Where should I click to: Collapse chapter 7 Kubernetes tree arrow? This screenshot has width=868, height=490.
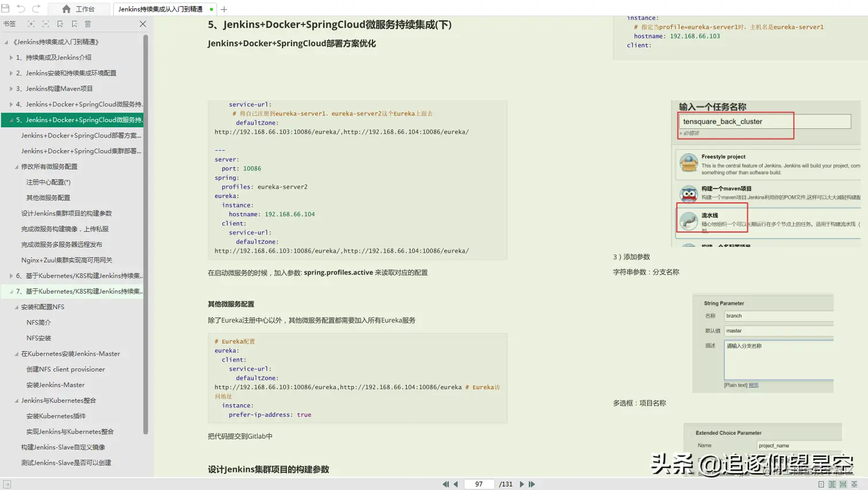11,291
